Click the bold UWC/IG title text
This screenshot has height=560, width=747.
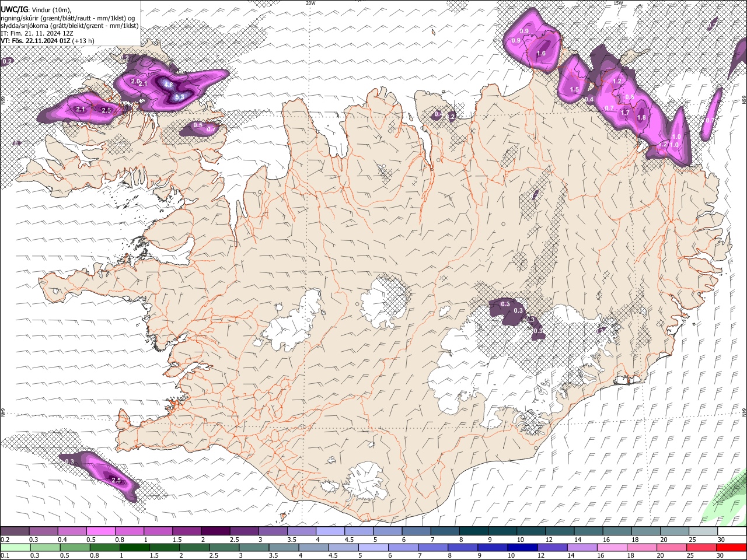click(14, 9)
